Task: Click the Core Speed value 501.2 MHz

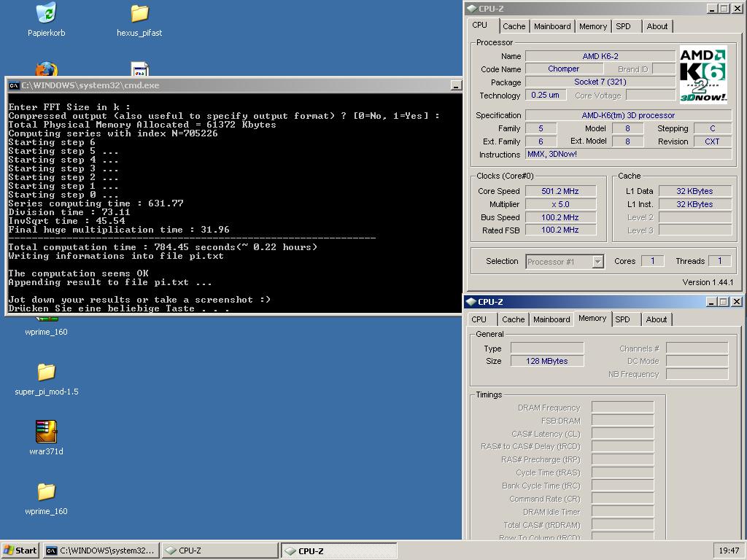Action: (560, 191)
